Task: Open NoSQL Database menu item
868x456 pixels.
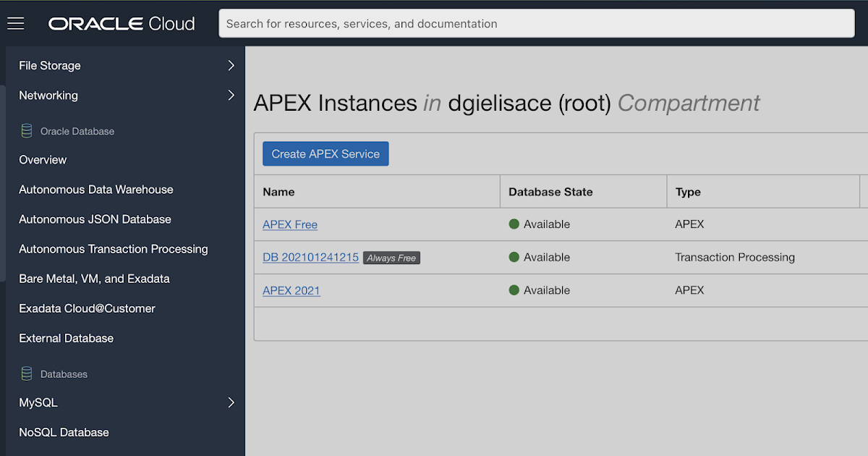Action: [64, 432]
